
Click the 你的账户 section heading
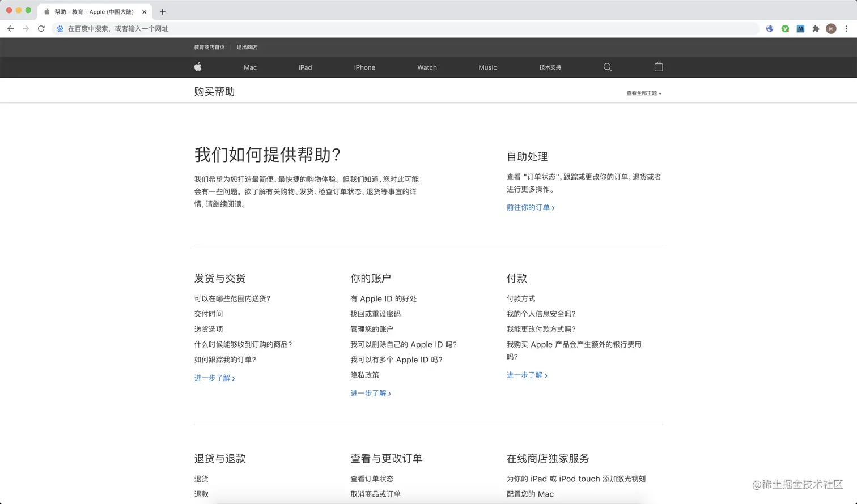(x=371, y=279)
